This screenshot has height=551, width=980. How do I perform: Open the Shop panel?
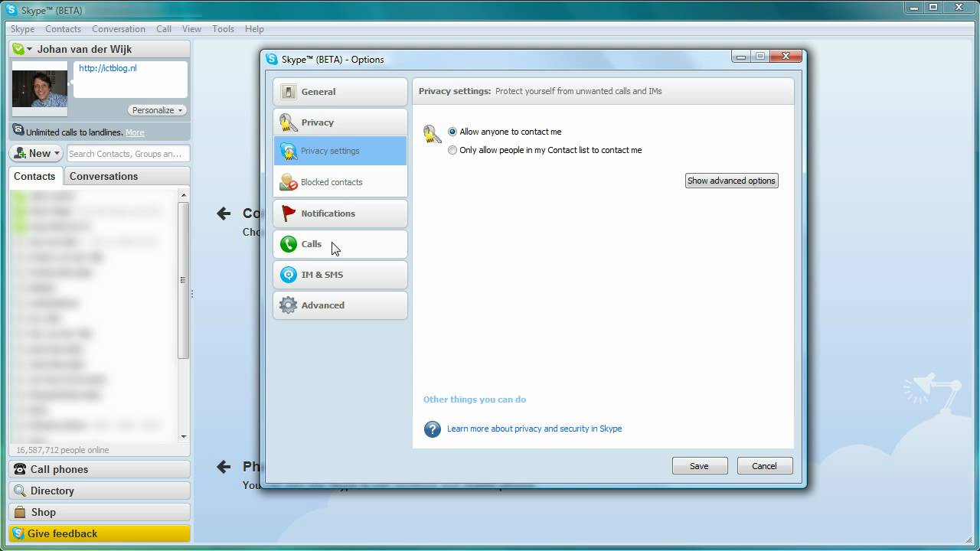pos(100,512)
